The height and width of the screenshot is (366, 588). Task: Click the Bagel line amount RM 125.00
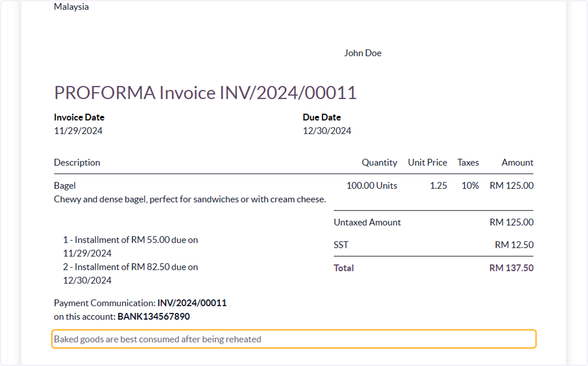pyautogui.click(x=512, y=186)
